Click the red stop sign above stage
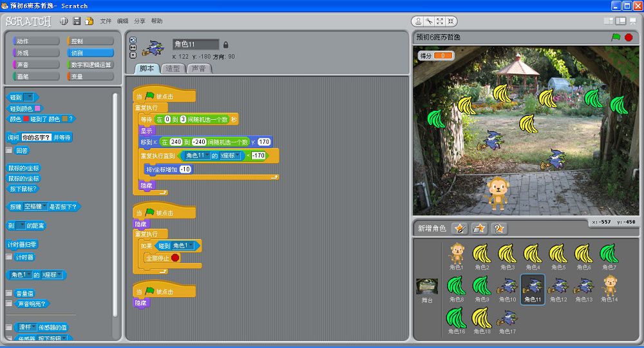The width and height of the screenshot is (644, 348). tap(629, 37)
